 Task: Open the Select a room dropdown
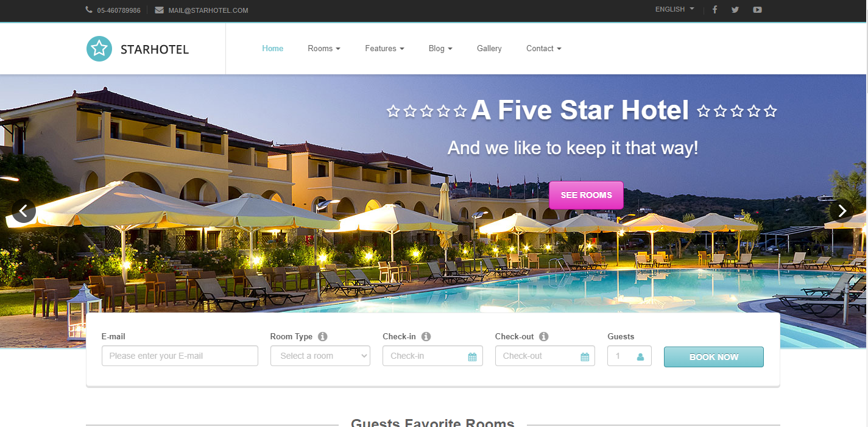point(320,356)
